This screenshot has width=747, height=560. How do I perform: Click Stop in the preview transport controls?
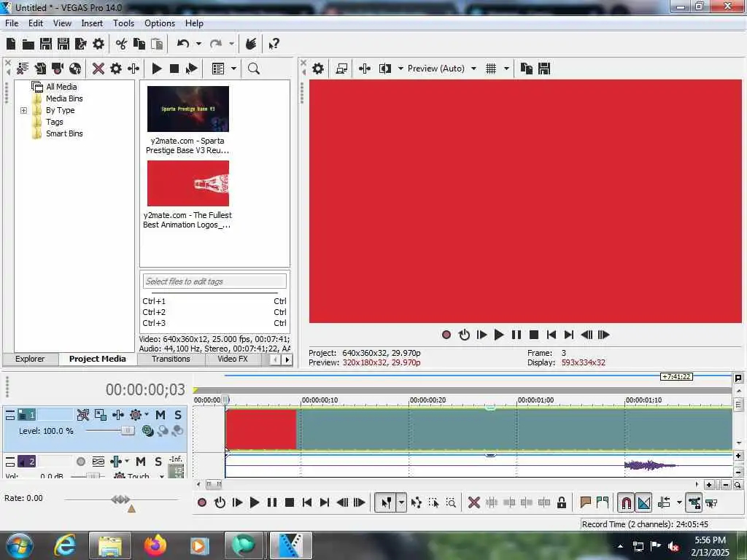click(x=533, y=335)
